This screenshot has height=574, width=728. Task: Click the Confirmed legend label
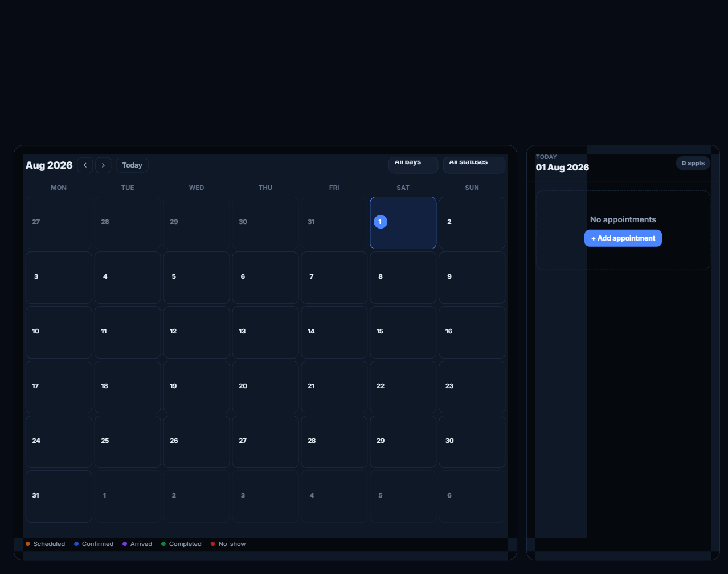[97, 544]
